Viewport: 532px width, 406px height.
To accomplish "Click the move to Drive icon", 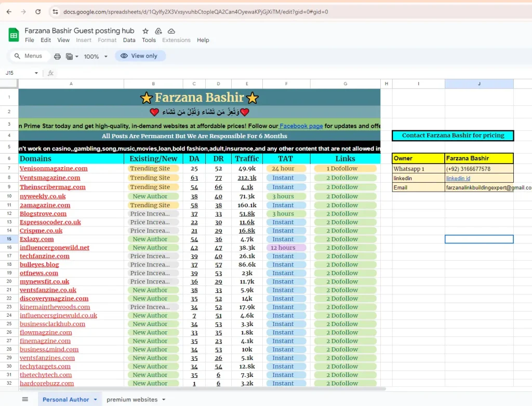I will (158, 31).
